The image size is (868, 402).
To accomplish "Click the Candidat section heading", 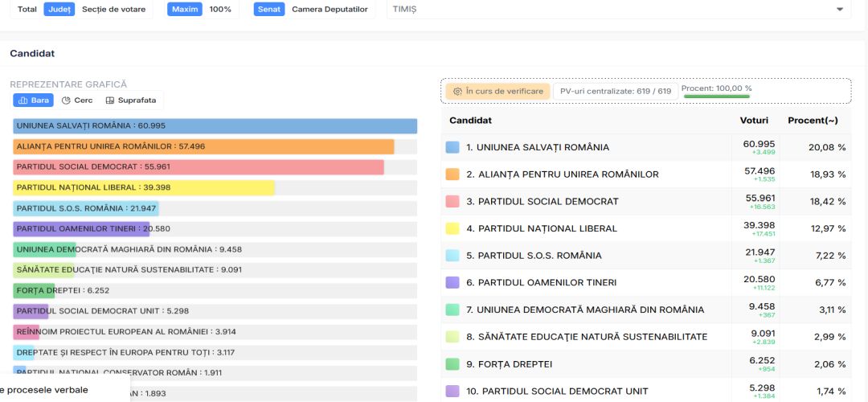I will coord(32,53).
